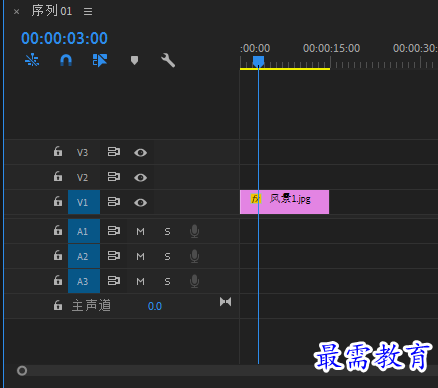Viewport: 438px width, 388px height.
Task: Toggle Linked Selection icon
Action: pos(100,60)
